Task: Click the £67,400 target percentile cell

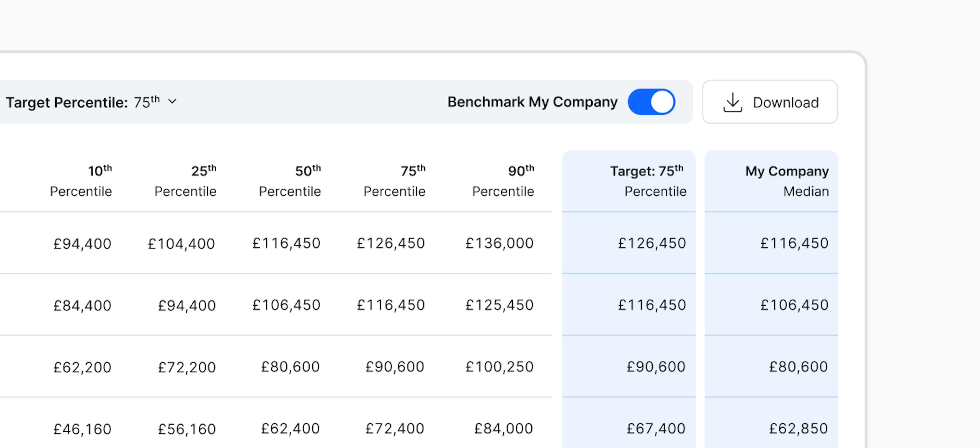Action: coord(656,429)
